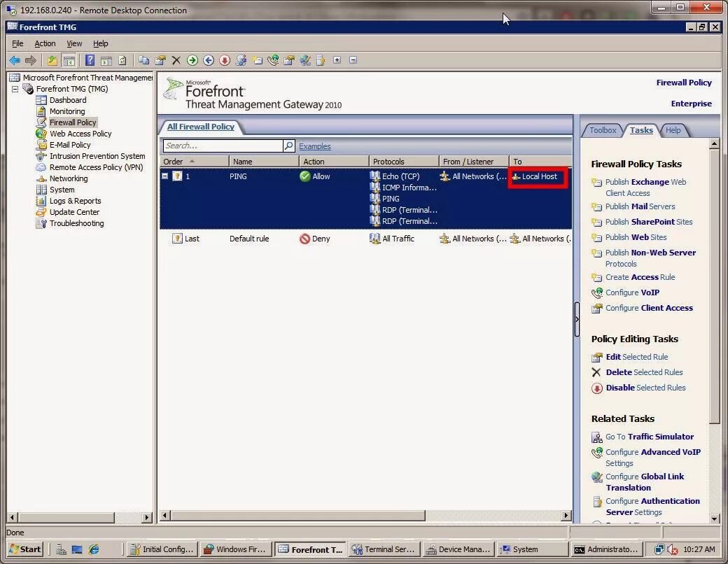Open Remote Access Policy (VPN) node

click(x=96, y=167)
